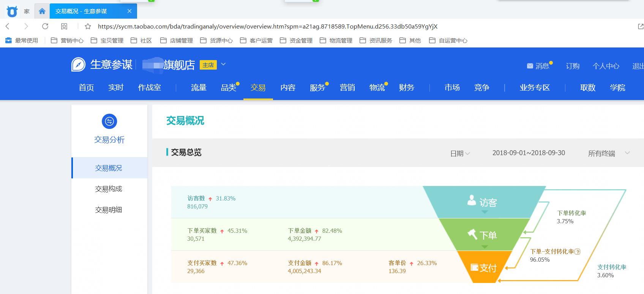Image resolution: width=644 pixels, height=294 pixels.
Task: Click the 访客 funnel segment
Action: pos(484,202)
